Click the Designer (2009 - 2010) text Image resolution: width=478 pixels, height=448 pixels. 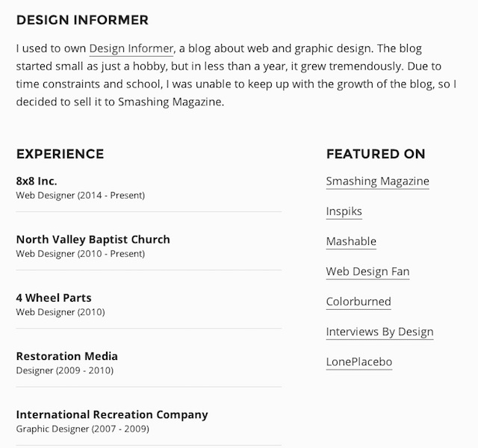[65, 370]
